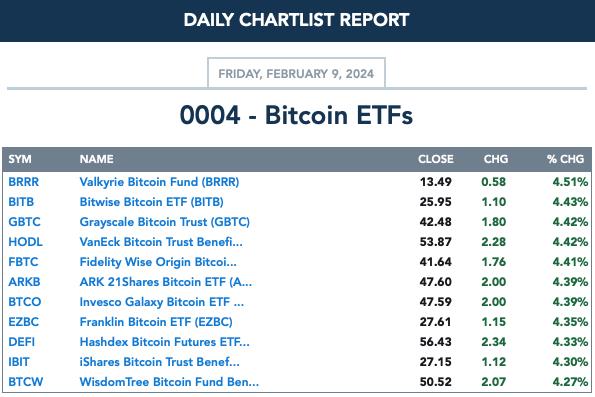Open Fidelity Wise Origin Bitcoin link

tap(158, 262)
